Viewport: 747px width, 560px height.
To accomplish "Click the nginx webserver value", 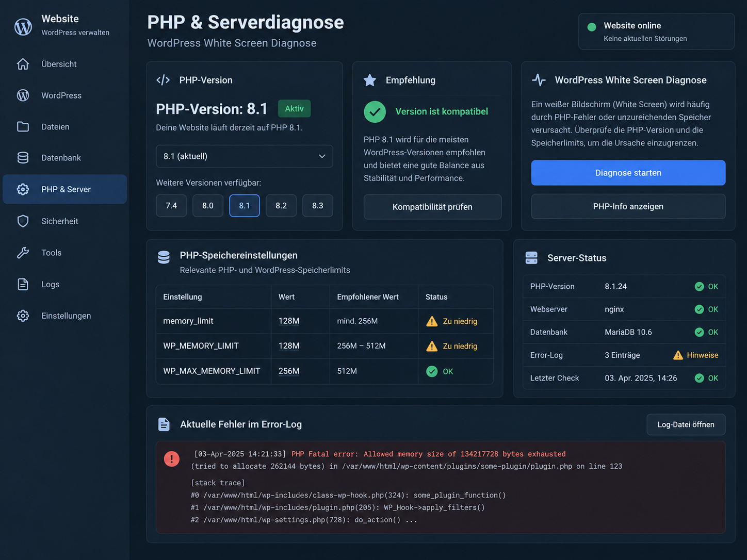I will 614,309.
